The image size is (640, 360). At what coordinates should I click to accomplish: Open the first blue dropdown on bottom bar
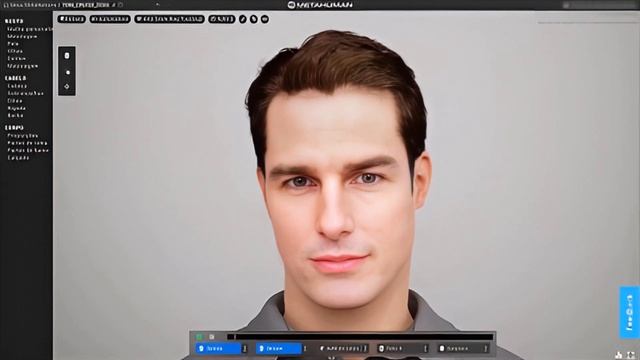tap(218, 348)
